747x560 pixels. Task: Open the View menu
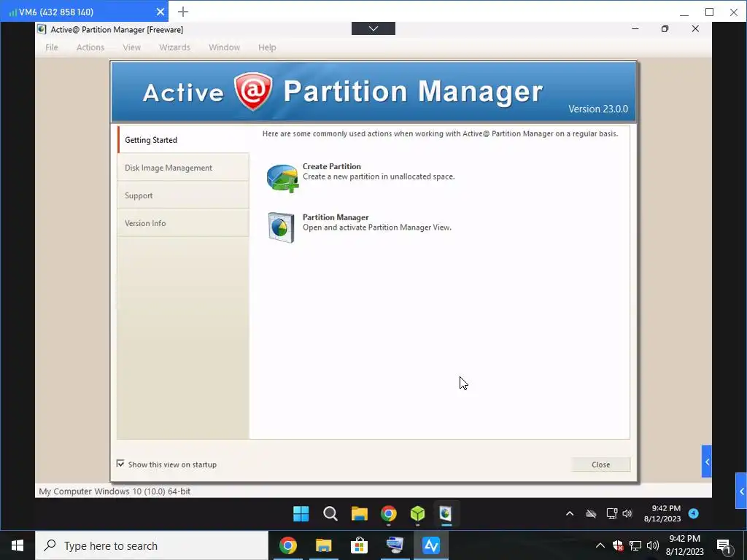tap(131, 47)
